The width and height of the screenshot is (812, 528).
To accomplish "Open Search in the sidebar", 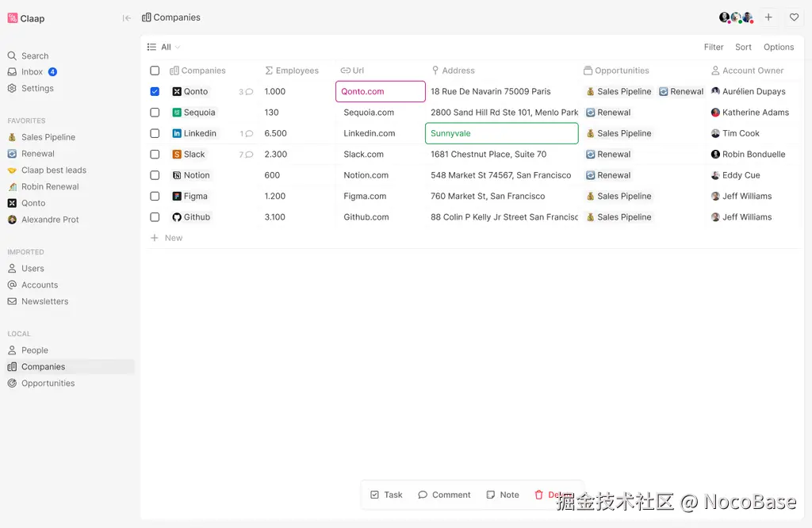I will pos(29,56).
